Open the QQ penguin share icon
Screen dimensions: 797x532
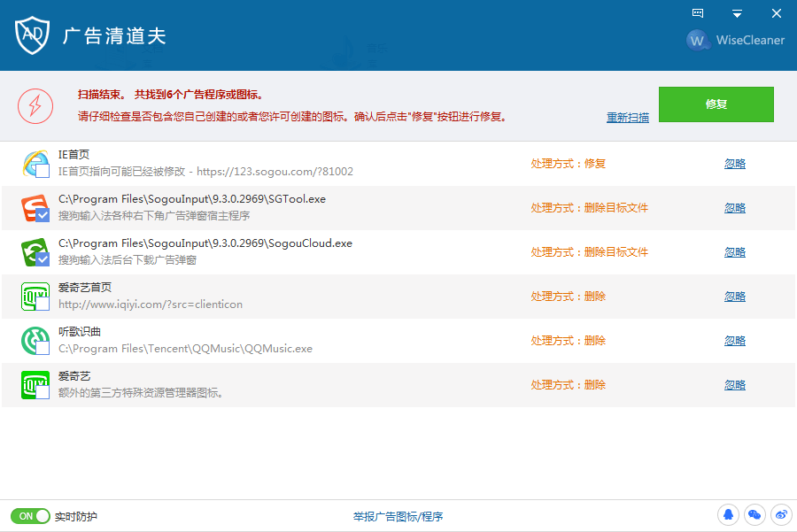pyautogui.click(x=728, y=514)
